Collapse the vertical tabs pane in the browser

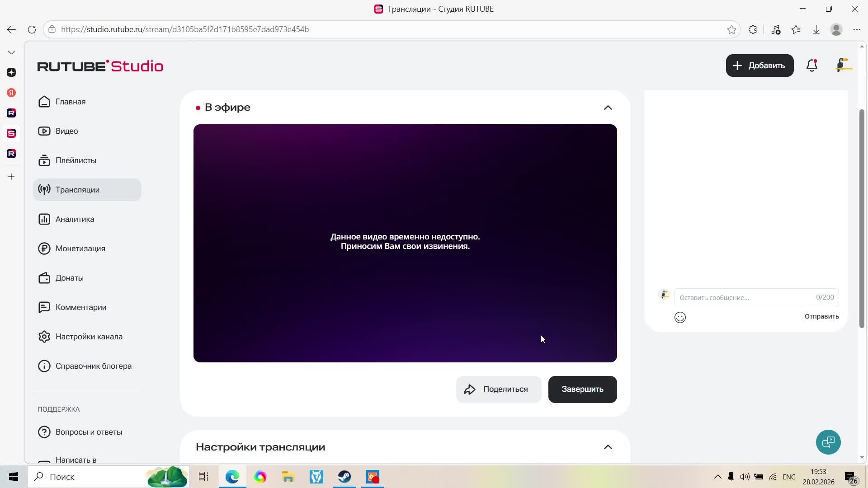click(x=11, y=52)
